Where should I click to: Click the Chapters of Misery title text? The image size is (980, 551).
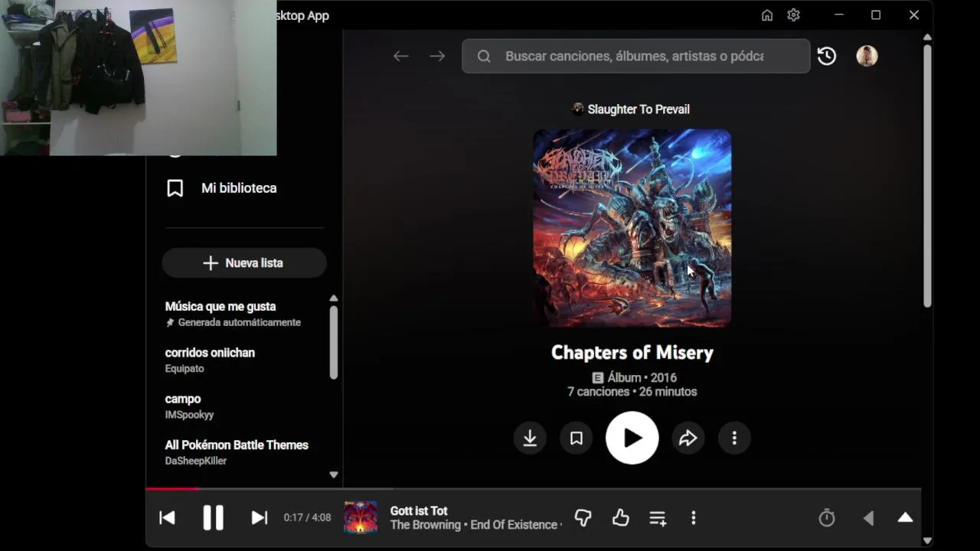click(632, 353)
